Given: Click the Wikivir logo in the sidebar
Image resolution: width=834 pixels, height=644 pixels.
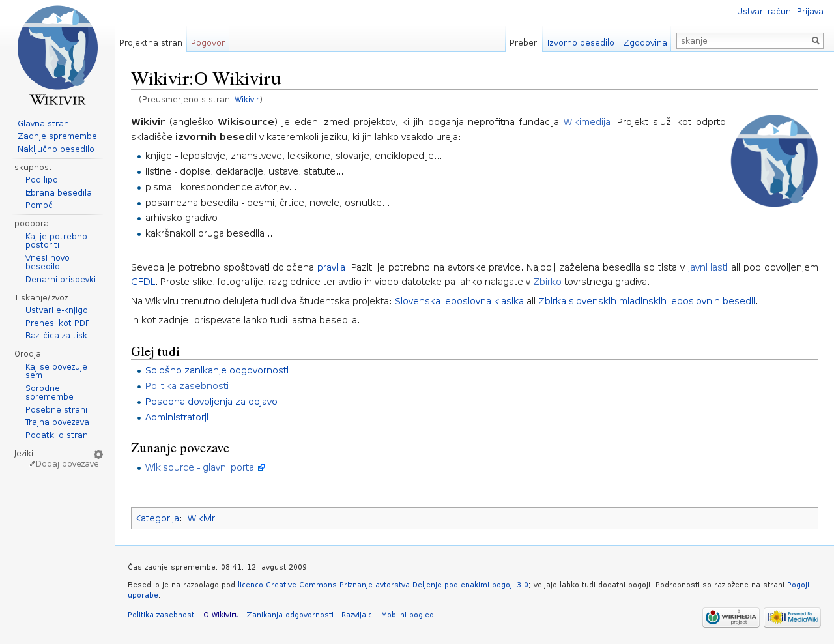Looking at the screenshot, I should (x=57, y=55).
